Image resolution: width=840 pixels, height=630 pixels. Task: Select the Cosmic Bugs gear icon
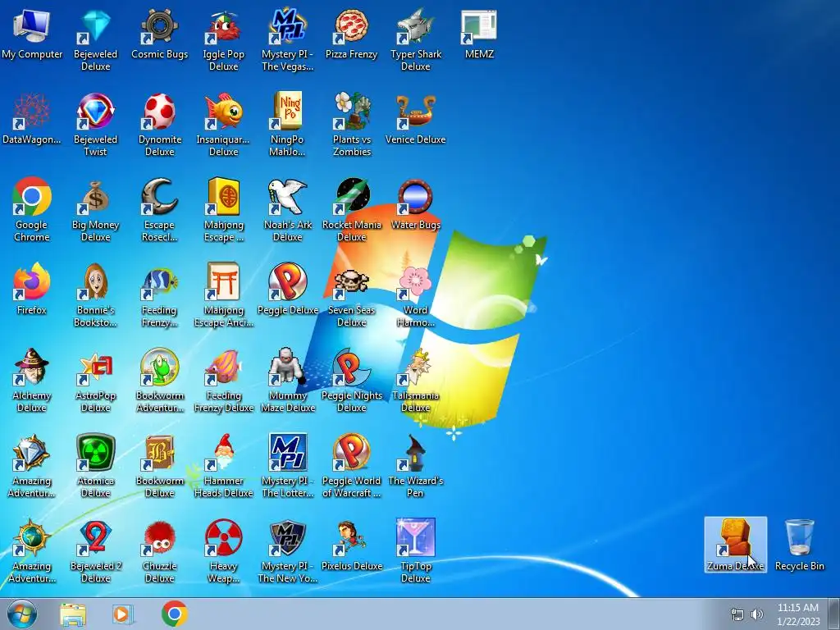160,27
